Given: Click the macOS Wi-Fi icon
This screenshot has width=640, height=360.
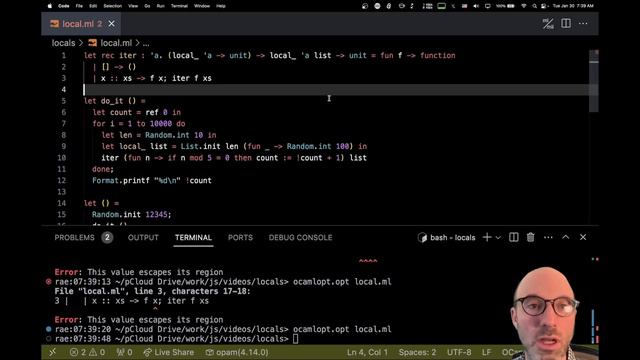Looking at the screenshot, I should point(524,6).
